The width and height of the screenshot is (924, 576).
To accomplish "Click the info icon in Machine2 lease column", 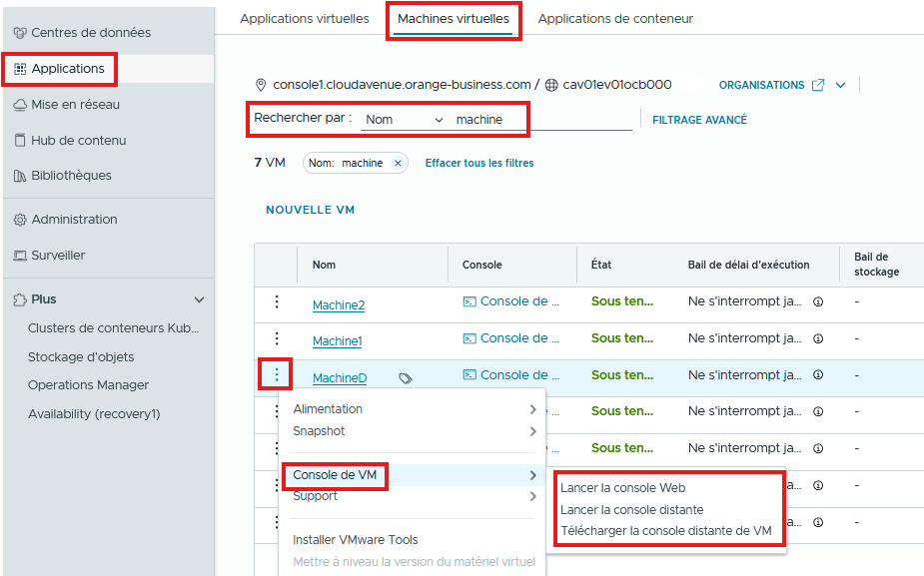I will [818, 301].
